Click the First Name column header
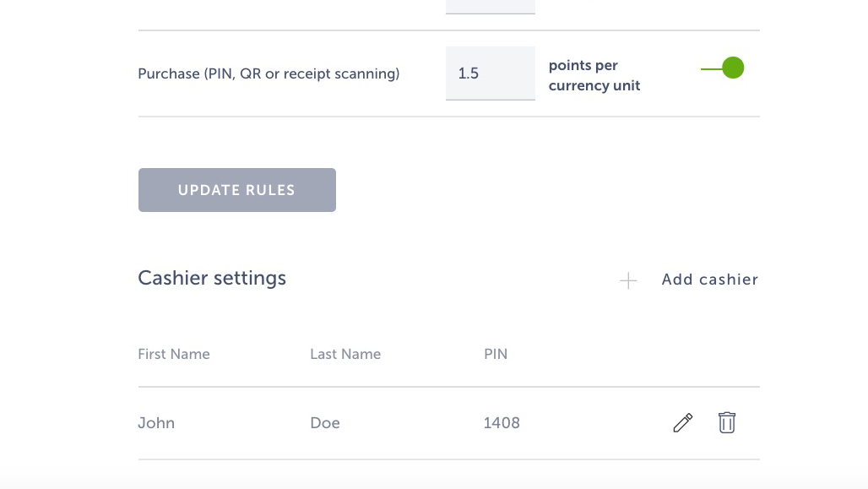The image size is (868, 489). [x=174, y=354]
